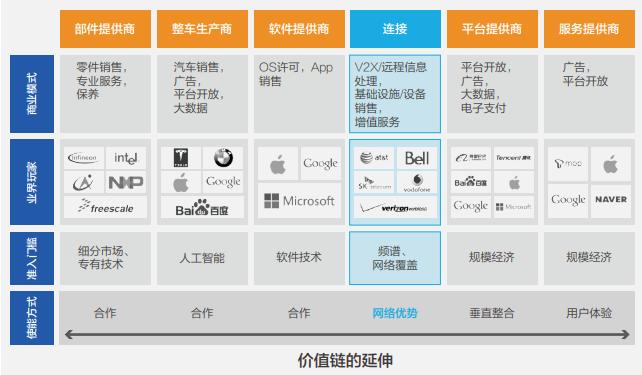Click the BMW logo tile

coord(223,158)
